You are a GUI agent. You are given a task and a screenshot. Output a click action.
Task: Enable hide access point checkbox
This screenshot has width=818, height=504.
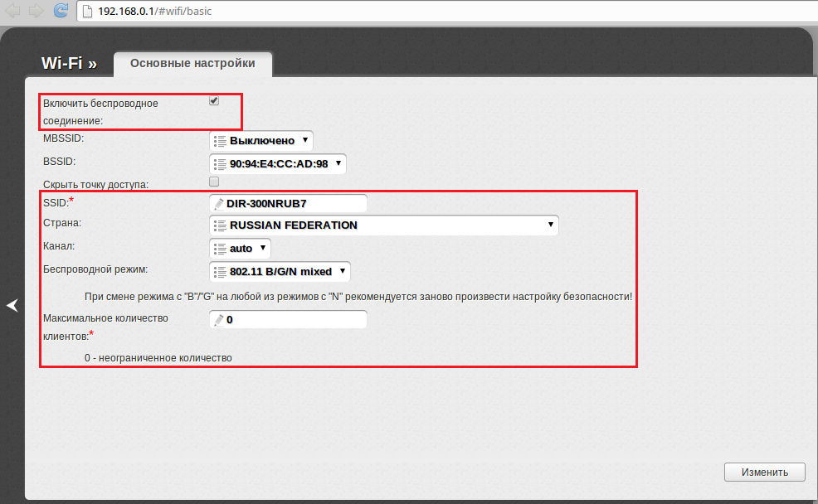(x=214, y=182)
